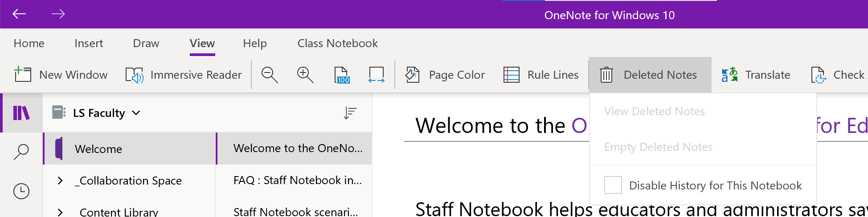Show the notebooks navigation pane icon
868x217 pixels.
[x=21, y=113]
